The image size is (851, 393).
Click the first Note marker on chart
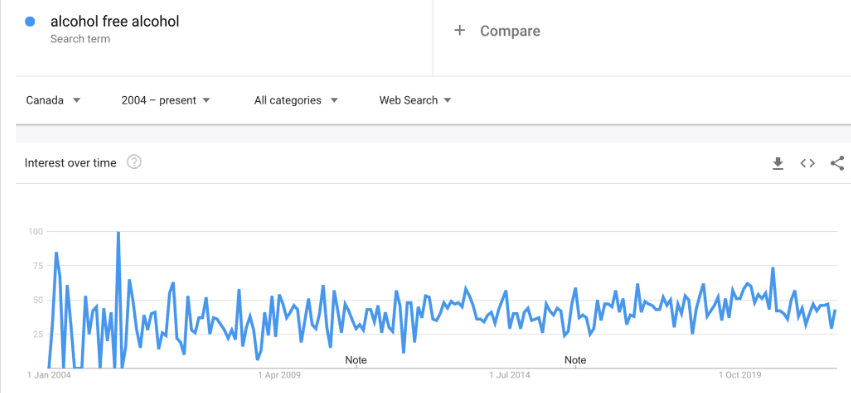(x=356, y=360)
